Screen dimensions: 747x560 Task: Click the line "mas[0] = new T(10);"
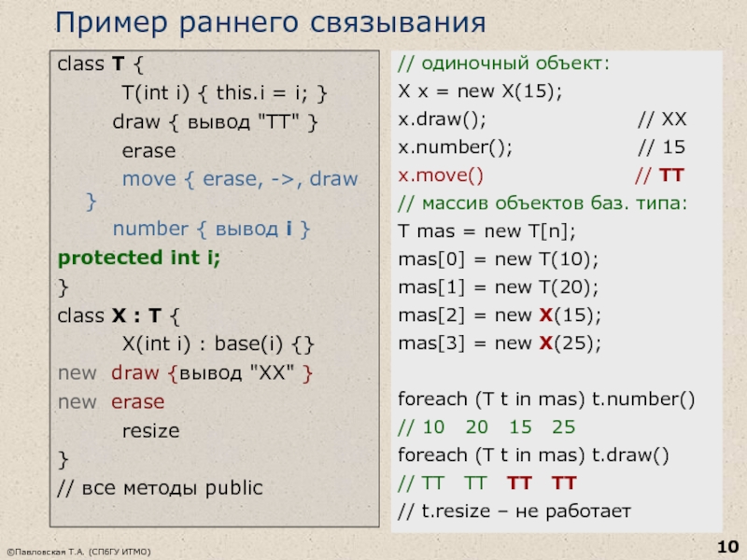coord(499,259)
